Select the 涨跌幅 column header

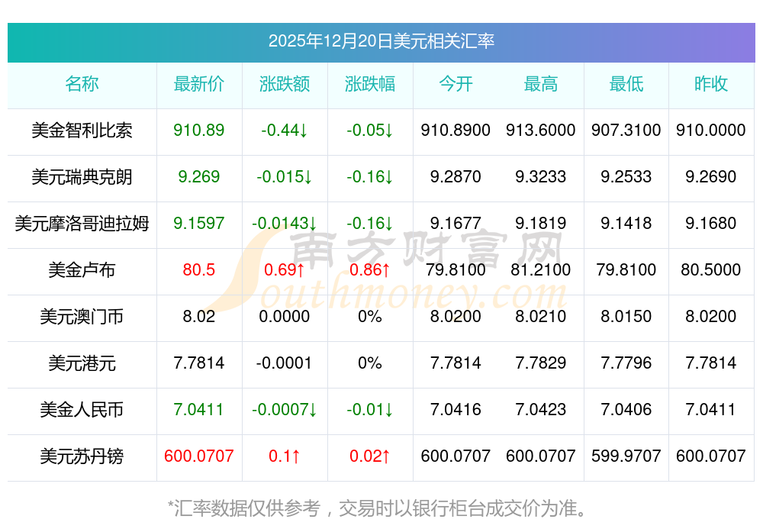pyautogui.click(x=370, y=84)
